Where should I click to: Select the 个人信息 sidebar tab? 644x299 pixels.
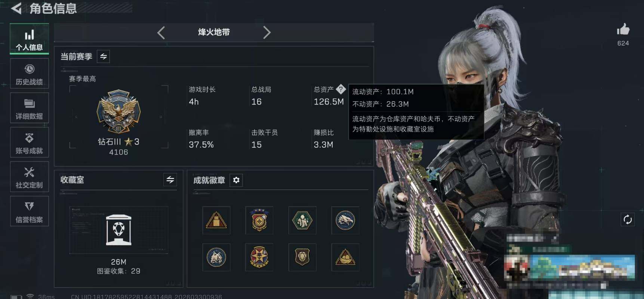[x=29, y=39]
